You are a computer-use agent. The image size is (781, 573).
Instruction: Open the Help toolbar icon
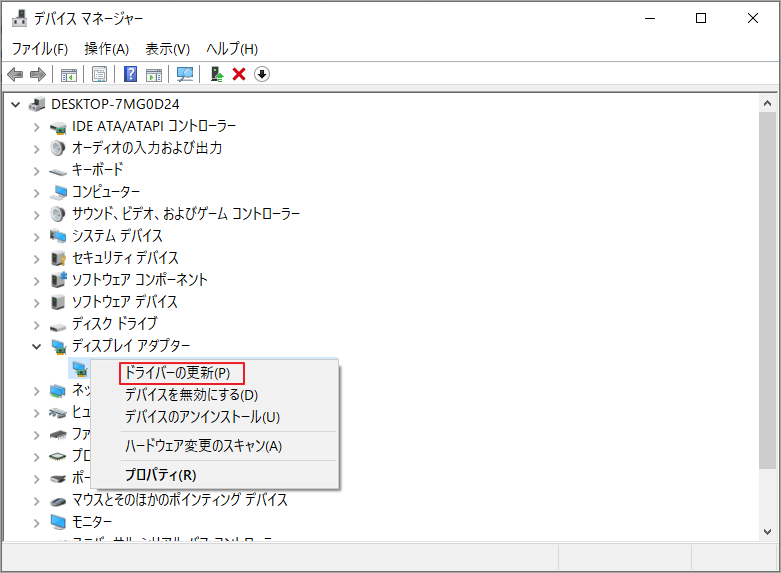point(130,74)
